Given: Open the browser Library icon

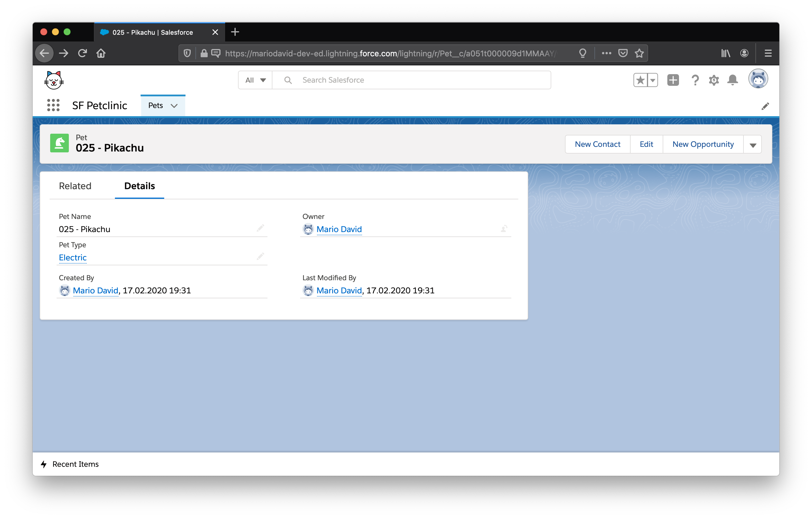Looking at the screenshot, I should (726, 53).
